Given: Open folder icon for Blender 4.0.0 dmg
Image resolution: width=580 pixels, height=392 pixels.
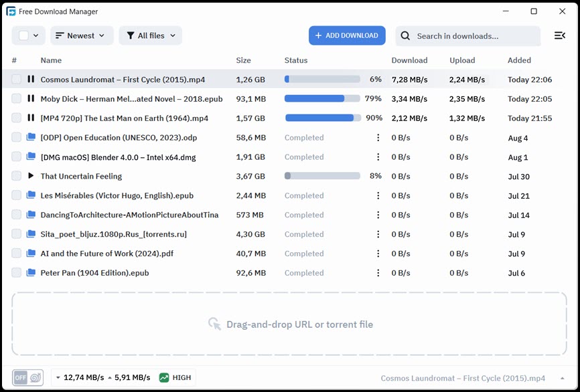Looking at the screenshot, I should point(31,157).
